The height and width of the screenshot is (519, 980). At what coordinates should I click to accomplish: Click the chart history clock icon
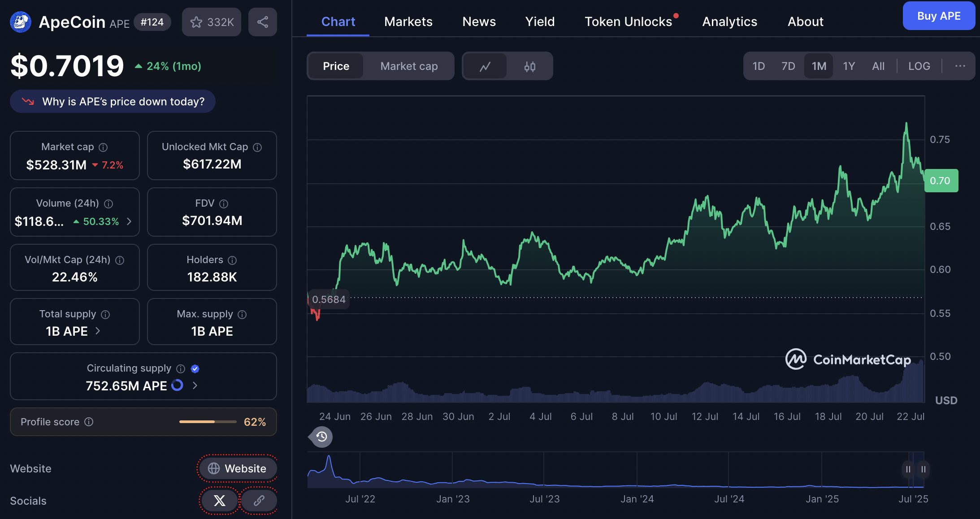click(321, 437)
